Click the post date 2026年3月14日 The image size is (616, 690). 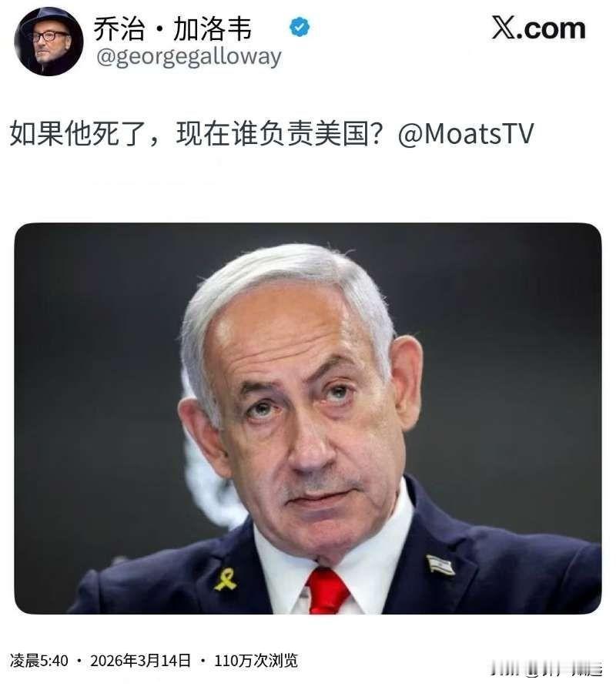click(141, 661)
